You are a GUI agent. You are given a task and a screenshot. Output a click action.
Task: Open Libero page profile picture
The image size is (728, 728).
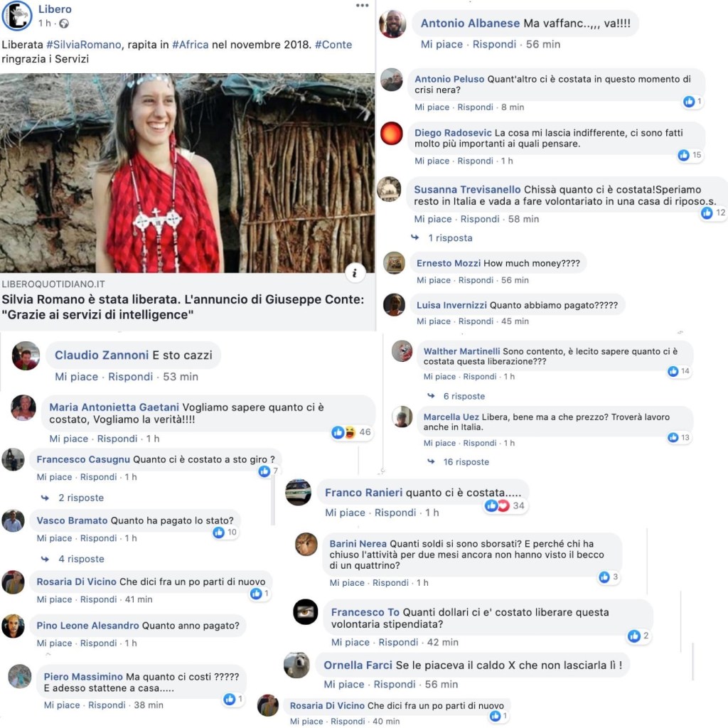(x=17, y=16)
